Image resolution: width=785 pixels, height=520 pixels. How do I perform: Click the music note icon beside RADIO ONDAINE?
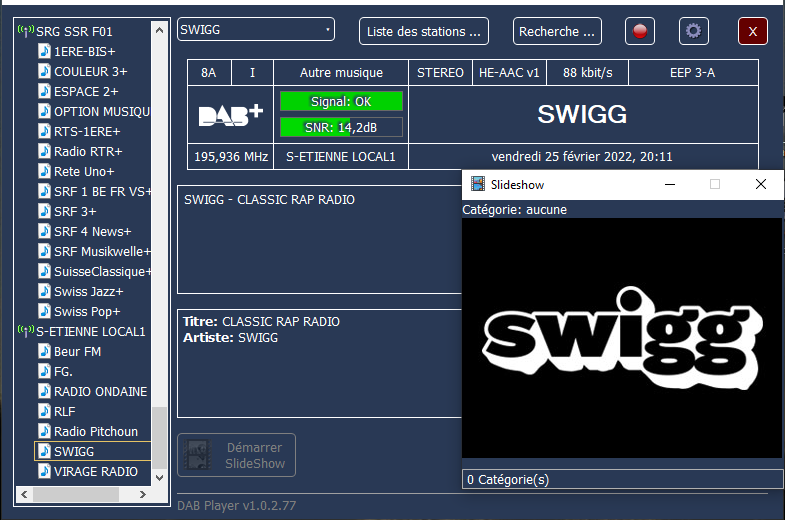coord(45,391)
